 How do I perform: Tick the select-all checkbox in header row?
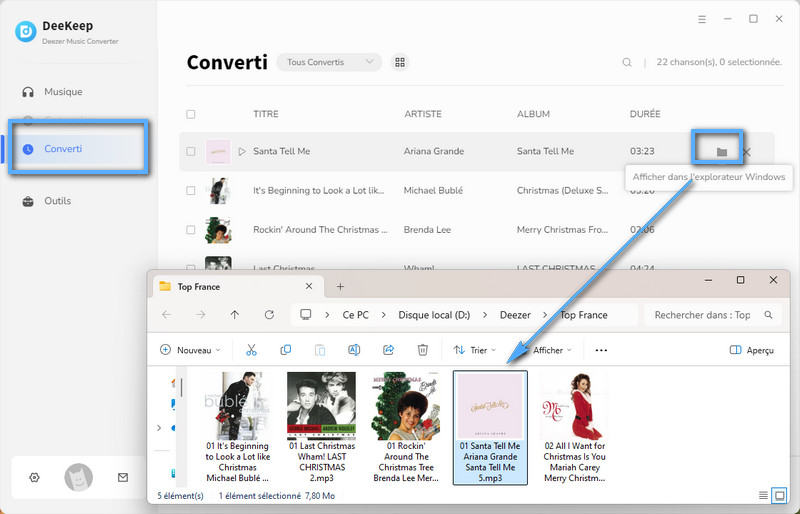191,114
